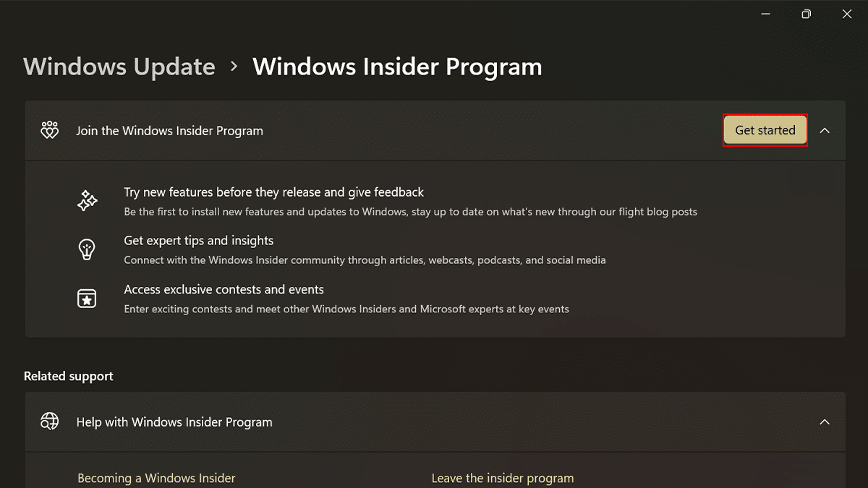The height and width of the screenshot is (488, 868).
Task: Open the Becoming a Windows Insider link
Action: (156, 479)
